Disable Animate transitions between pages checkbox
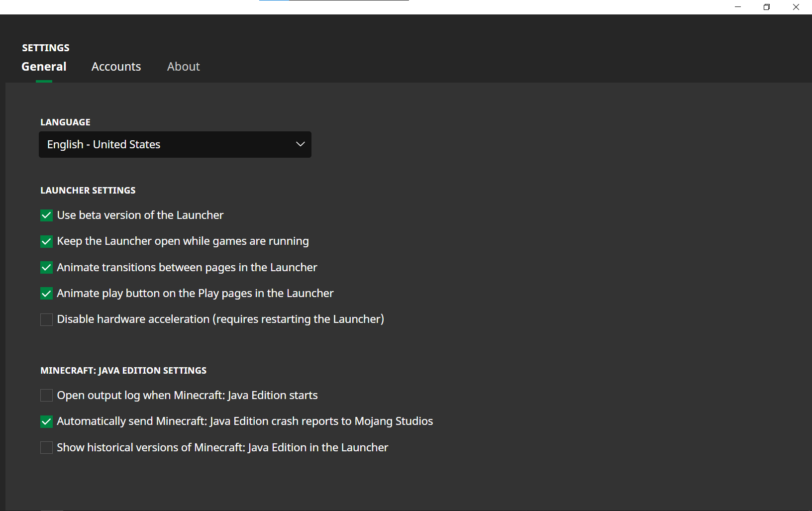Viewport: 812px width, 511px height. [x=46, y=268]
